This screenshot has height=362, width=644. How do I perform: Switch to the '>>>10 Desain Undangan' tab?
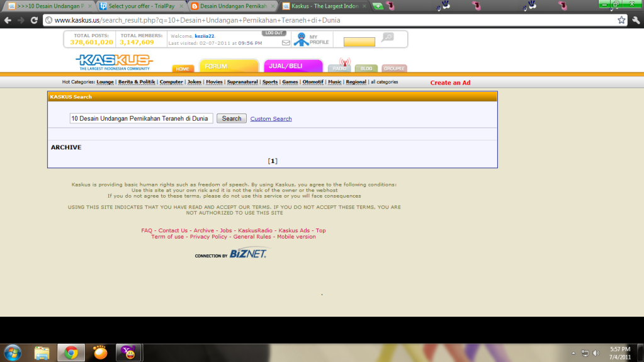coord(50,6)
